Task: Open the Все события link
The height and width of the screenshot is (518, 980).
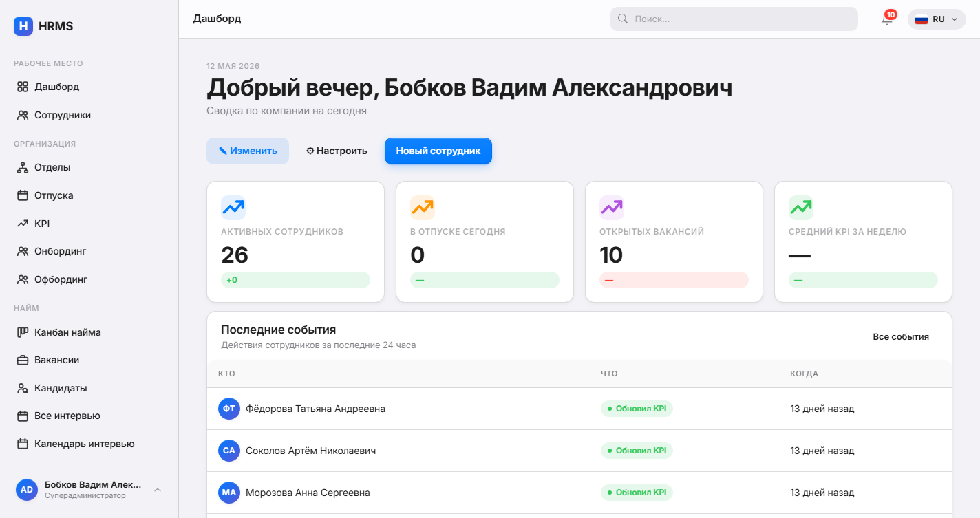Action: click(x=901, y=337)
